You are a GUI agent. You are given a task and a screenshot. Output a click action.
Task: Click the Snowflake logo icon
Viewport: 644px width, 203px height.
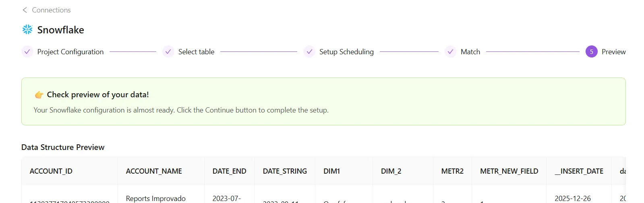pos(27,29)
